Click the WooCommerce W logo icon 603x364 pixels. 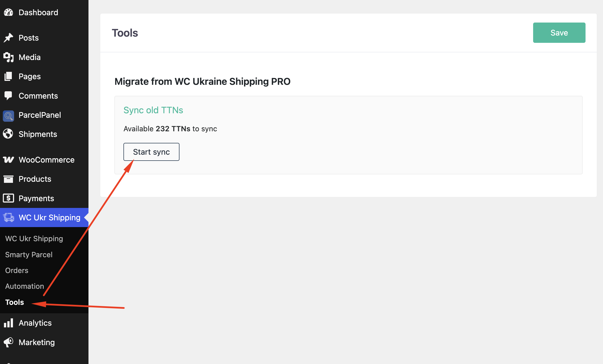8,160
